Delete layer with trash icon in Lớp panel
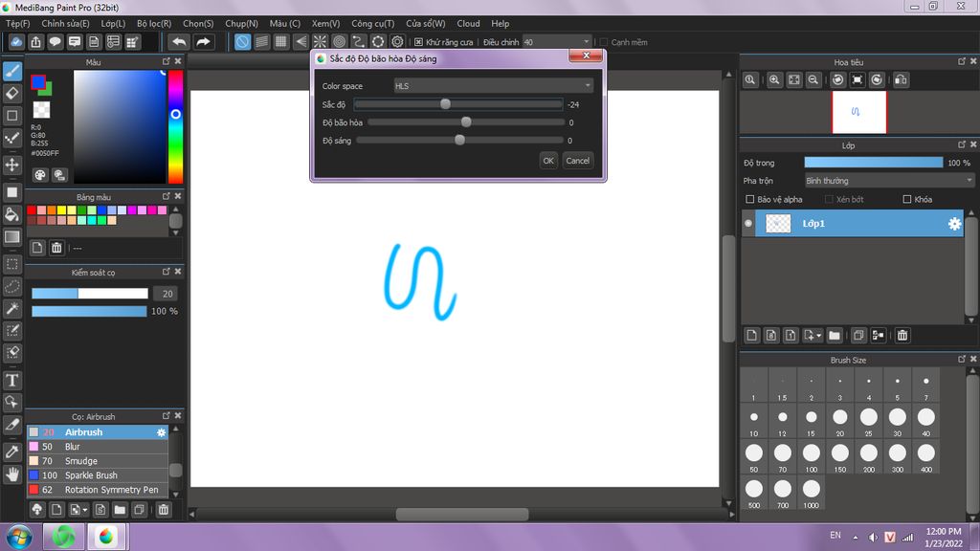This screenshot has height=551, width=980. click(x=902, y=336)
